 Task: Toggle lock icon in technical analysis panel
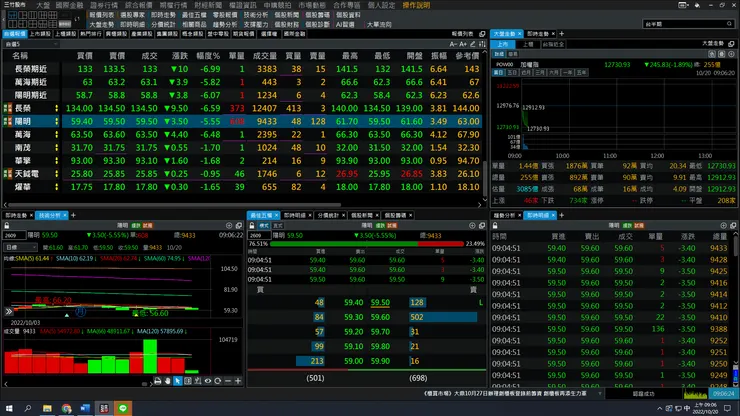(7, 226)
